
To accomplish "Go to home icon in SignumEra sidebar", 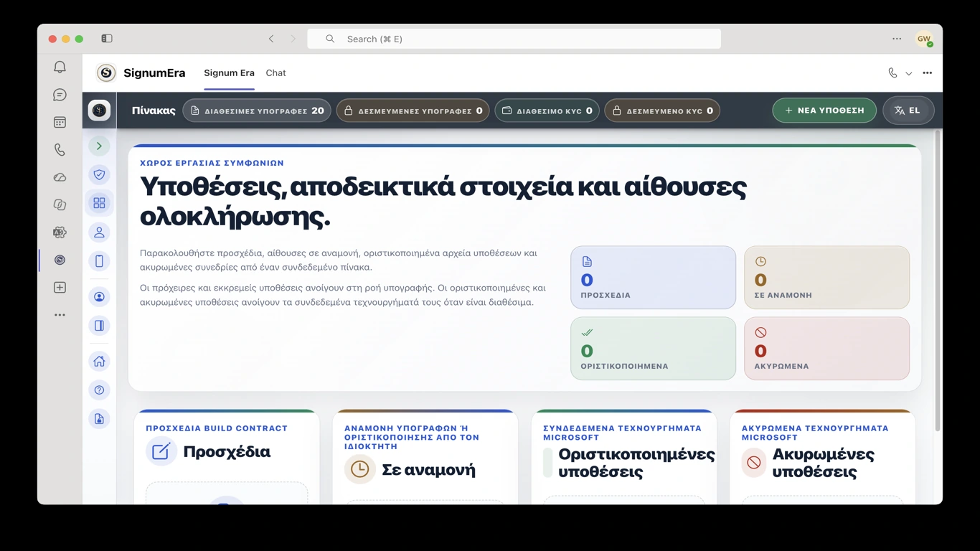I will tap(99, 362).
